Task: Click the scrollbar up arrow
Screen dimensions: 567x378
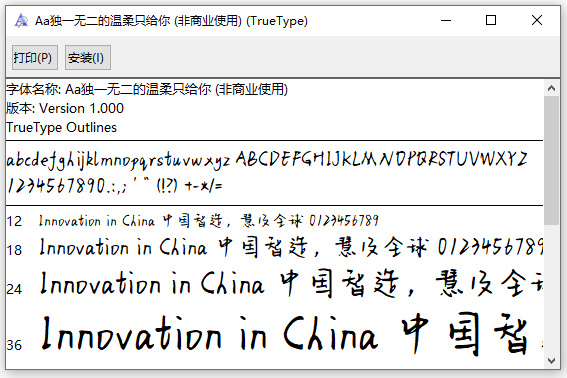Action: [551, 88]
